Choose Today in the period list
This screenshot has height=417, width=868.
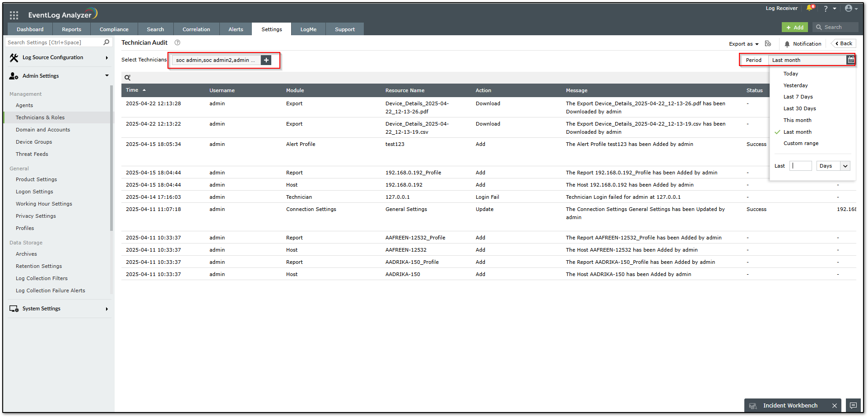[791, 74]
